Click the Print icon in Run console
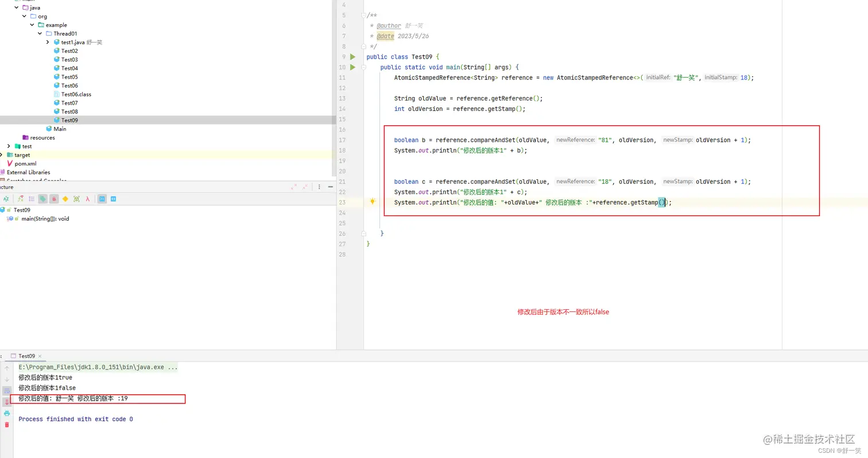 pyautogui.click(x=7, y=413)
